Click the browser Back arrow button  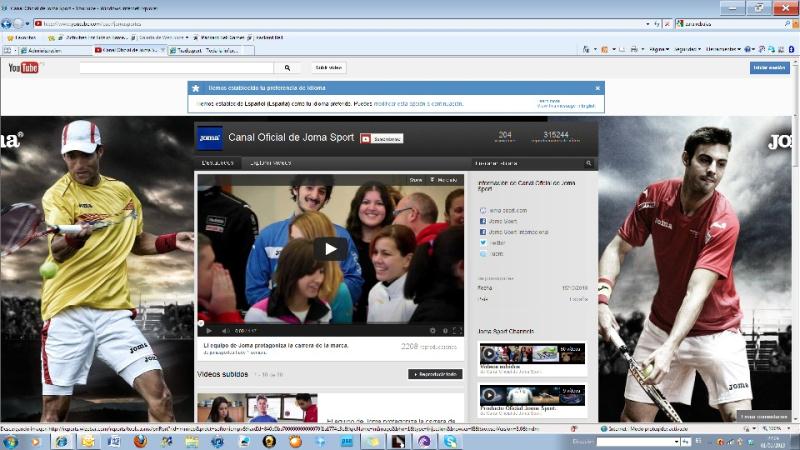[6, 23]
